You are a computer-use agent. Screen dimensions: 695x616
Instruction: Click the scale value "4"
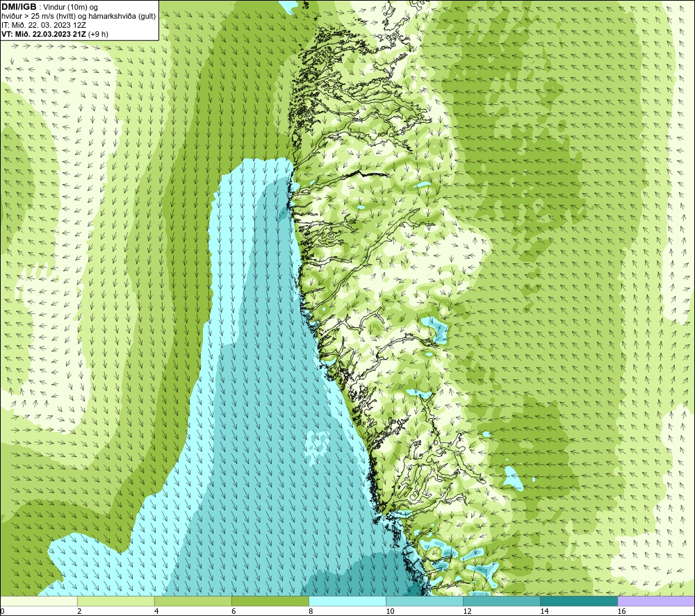pyautogui.click(x=156, y=612)
